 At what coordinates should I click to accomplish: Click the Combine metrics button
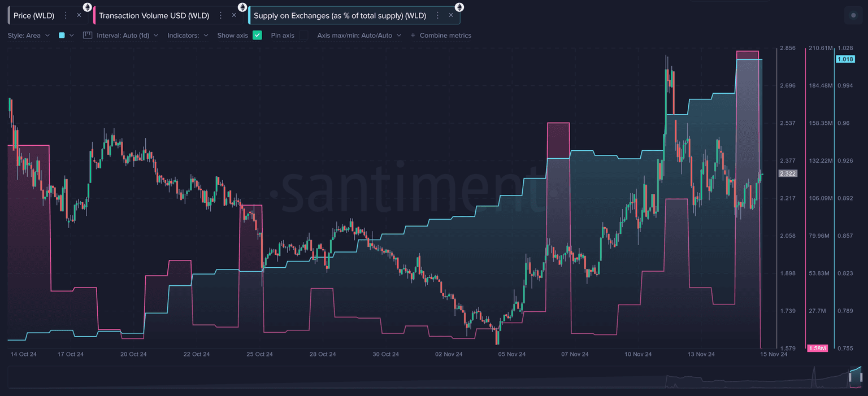point(441,35)
